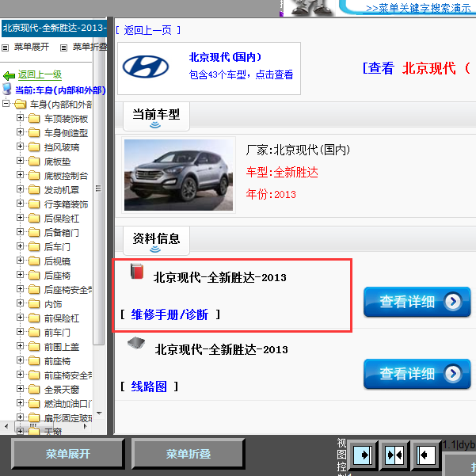
Task: Click 查看详细 button for wiring diagram
Action: 417,374
